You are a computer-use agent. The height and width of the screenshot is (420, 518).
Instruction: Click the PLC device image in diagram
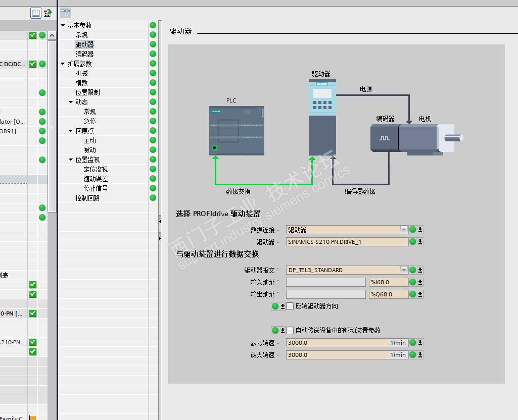237,131
